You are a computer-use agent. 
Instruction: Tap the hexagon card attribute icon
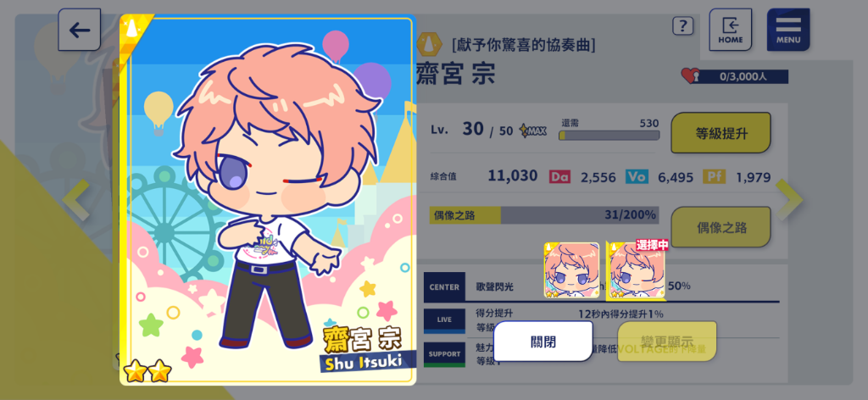(429, 44)
